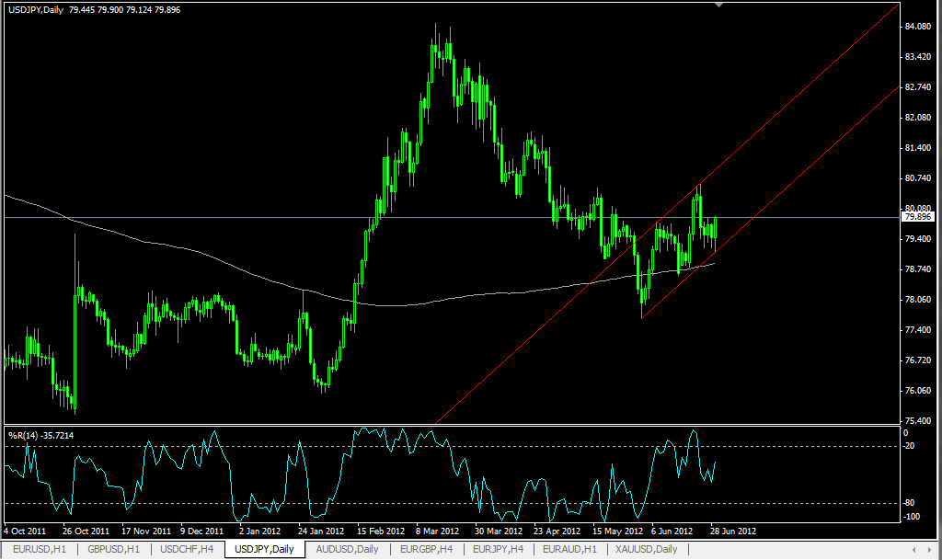The width and height of the screenshot is (942, 560).
Task: Click the 28 Jun 2012 date label
Action: tap(733, 531)
